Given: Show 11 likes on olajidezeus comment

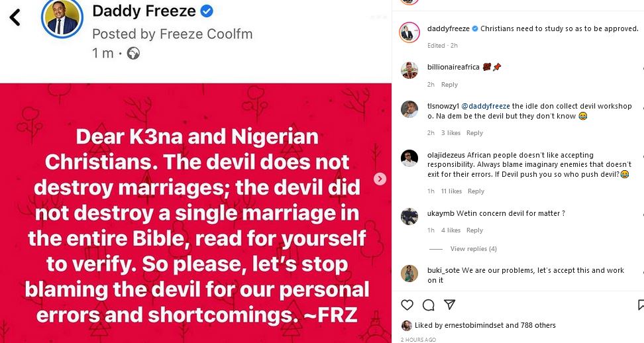Looking at the screenshot, I should 451,191.
